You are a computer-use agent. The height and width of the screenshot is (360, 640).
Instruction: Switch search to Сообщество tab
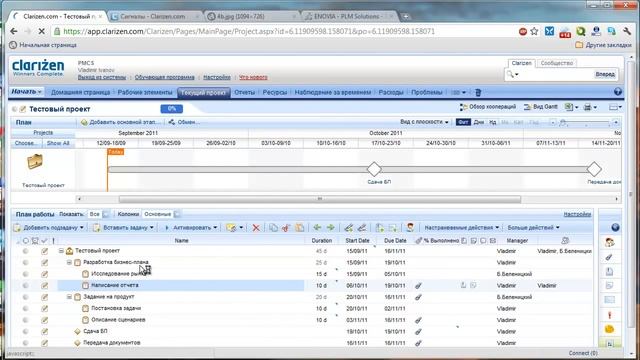click(x=557, y=63)
